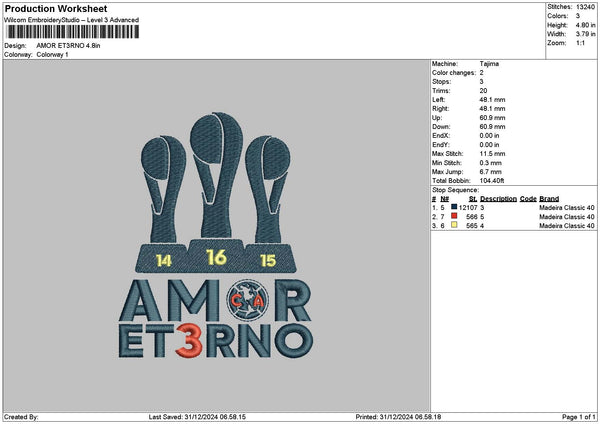Click the 'Description' column header
Viewport: 600px width, 424px height.
pos(498,199)
